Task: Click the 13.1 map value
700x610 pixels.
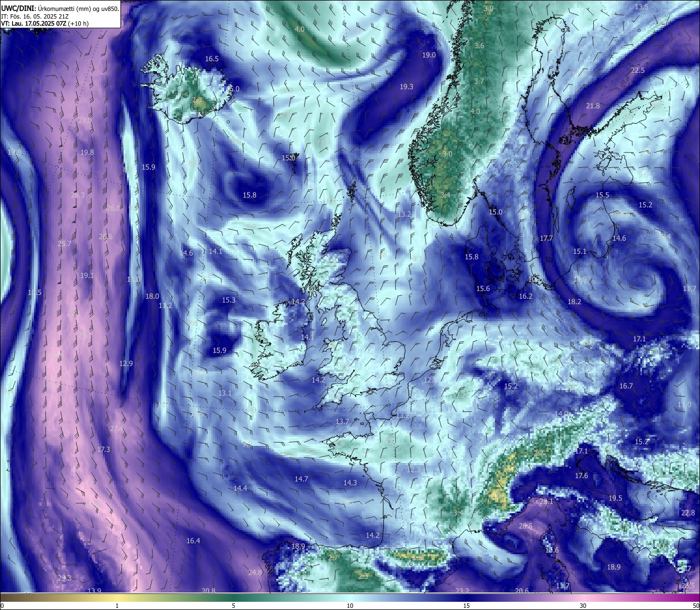Action: tap(225, 393)
